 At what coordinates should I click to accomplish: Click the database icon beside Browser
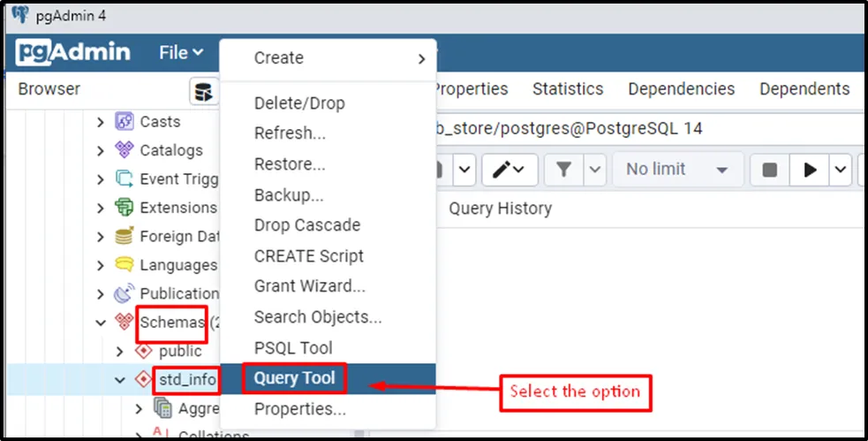click(204, 90)
